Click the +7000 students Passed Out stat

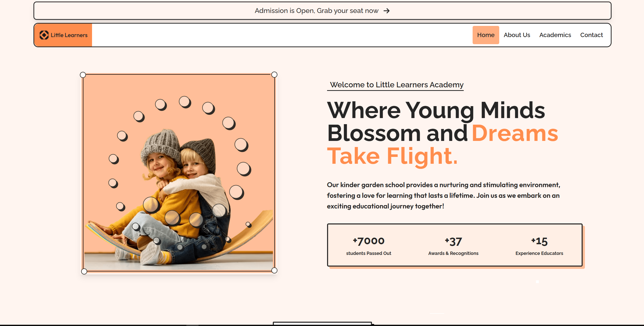point(369,246)
